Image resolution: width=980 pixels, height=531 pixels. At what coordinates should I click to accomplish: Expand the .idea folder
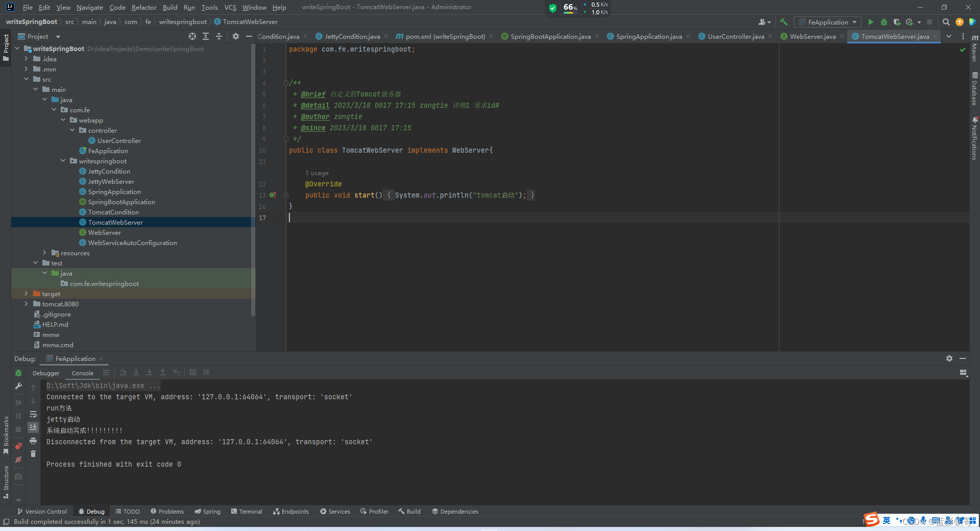coord(27,59)
